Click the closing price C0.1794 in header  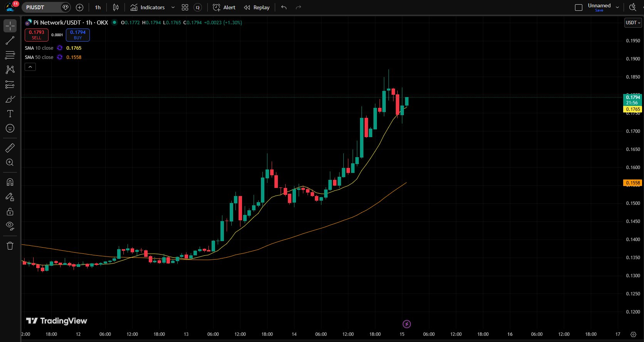(192, 23)
